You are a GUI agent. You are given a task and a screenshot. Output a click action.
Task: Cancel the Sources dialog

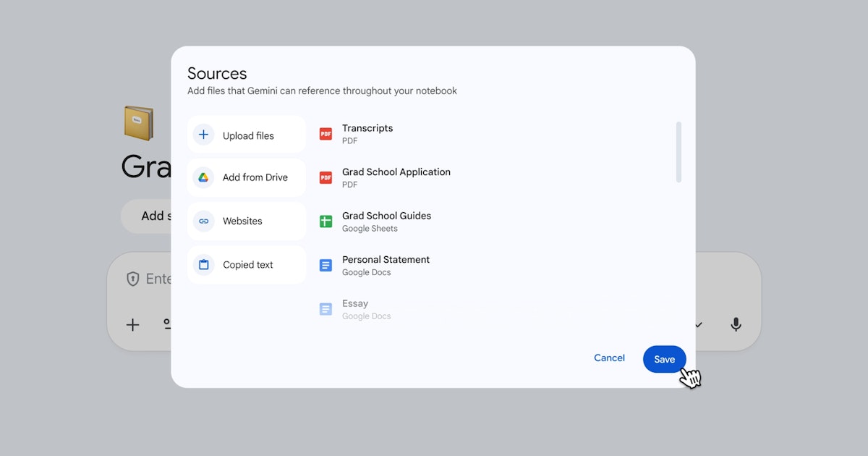(x=609, y=358)
